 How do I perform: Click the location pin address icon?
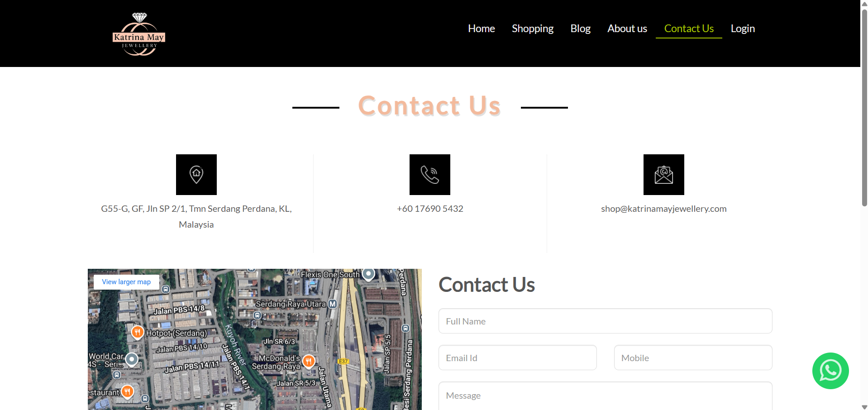pyautogui.click(x=196, y=175)
